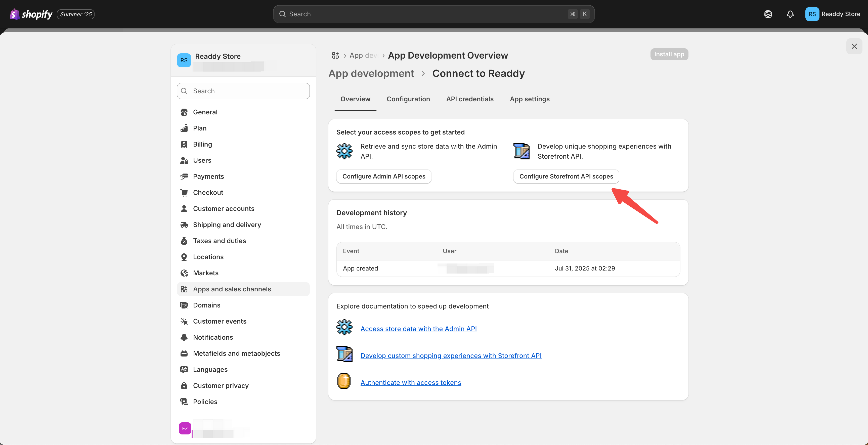The height and width of the screenshot is (445, 868).
Task: Go to Markets settings
Action: point(205,273)
